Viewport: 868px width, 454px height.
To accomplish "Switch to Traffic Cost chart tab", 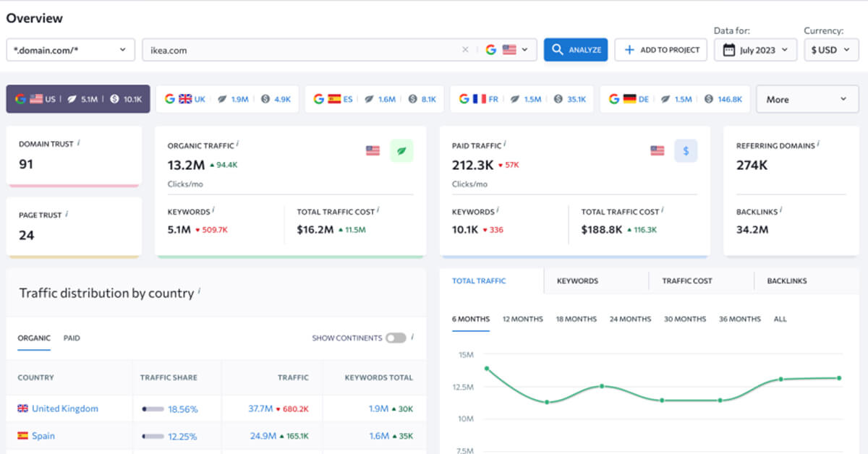I will 687,280.
